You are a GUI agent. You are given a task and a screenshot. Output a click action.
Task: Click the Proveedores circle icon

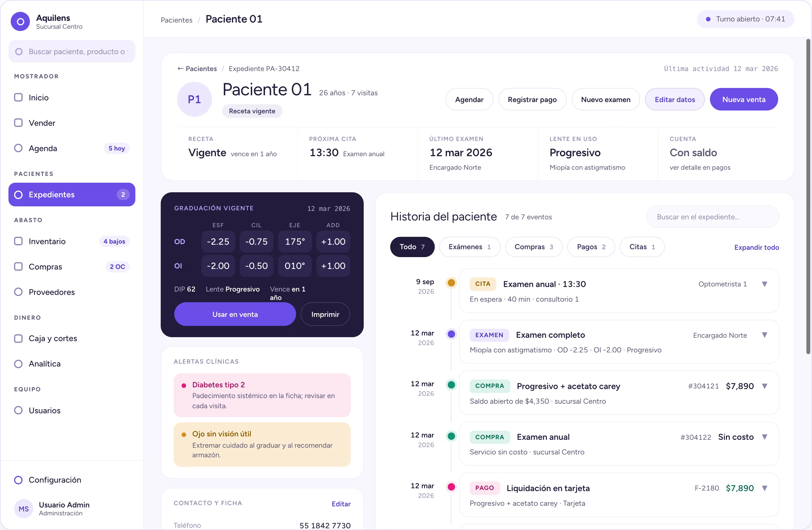18,292
